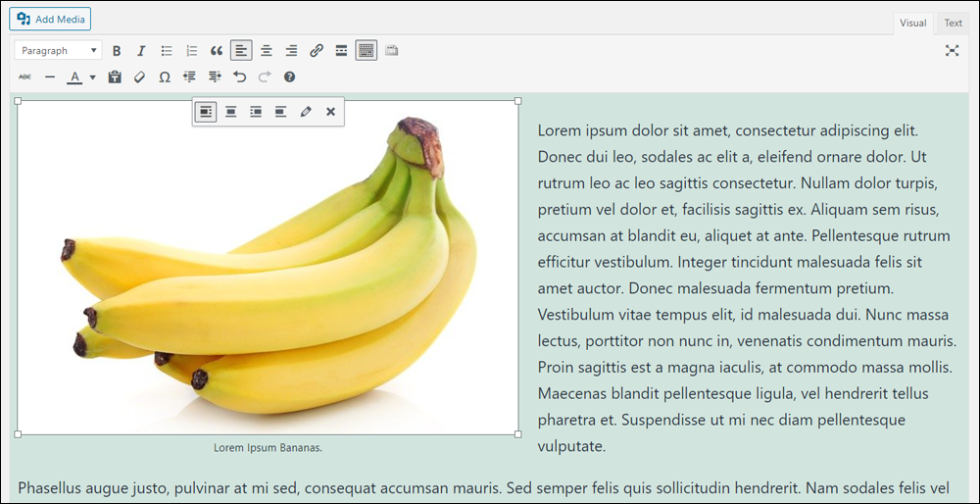The height and width of the screenshot is (504, 980).
Task: Click the bottom-left image resize handle
Action: coord(18,434)
